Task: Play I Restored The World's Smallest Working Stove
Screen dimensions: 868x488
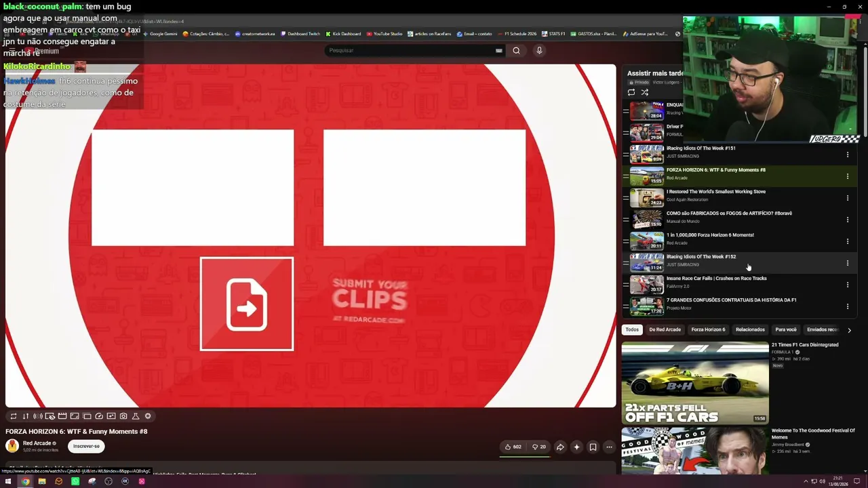Action: click(716, 192)
